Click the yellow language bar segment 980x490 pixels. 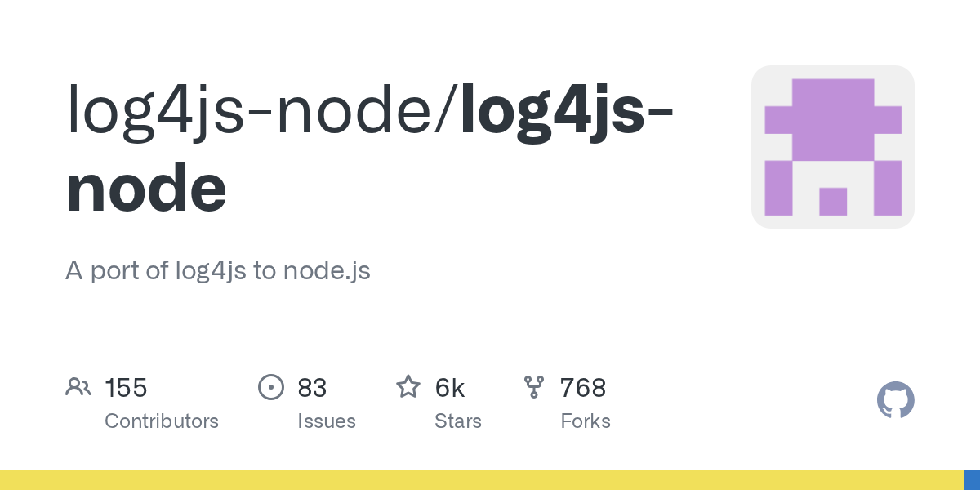click(482, 480)
